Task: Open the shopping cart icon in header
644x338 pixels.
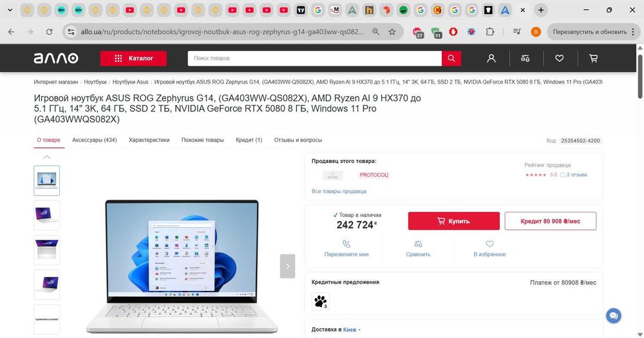Action: (x=594, y=59)
